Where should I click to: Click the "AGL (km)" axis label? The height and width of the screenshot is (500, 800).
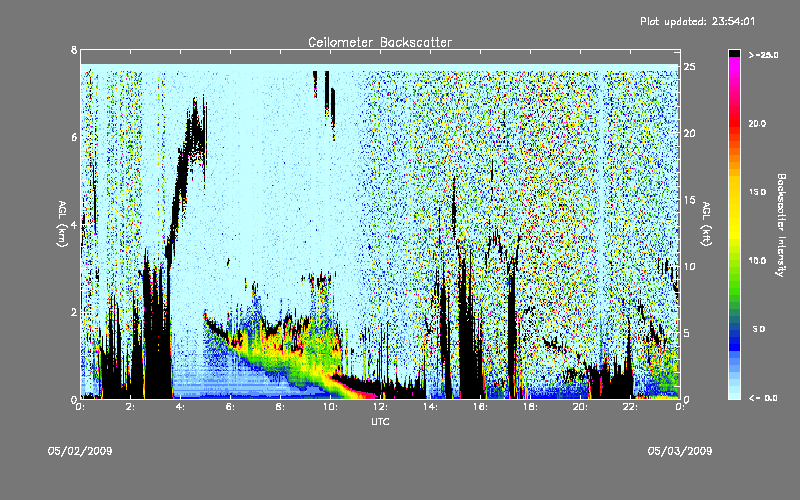(62, 224)
